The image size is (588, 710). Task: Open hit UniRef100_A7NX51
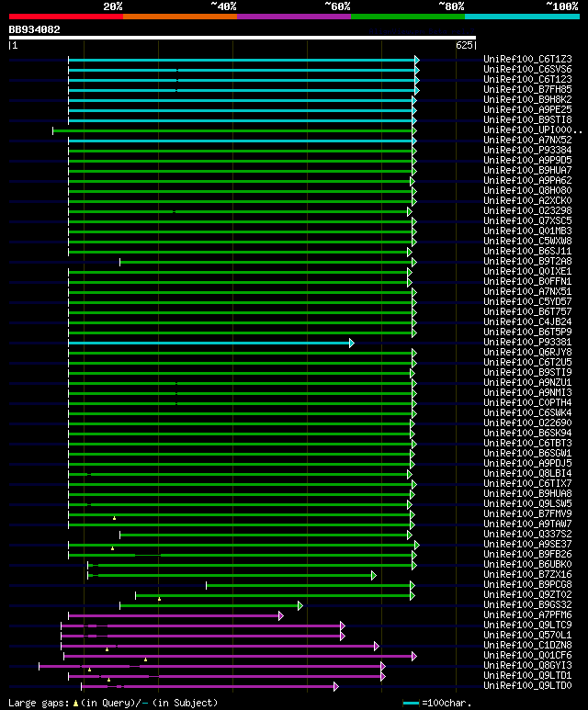(527, 291)
